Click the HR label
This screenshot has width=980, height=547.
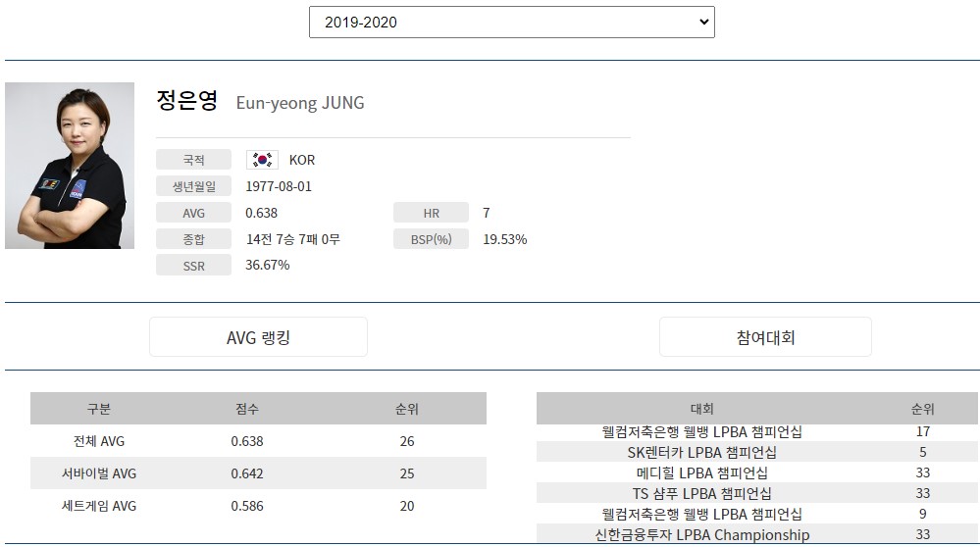point(432,213)
